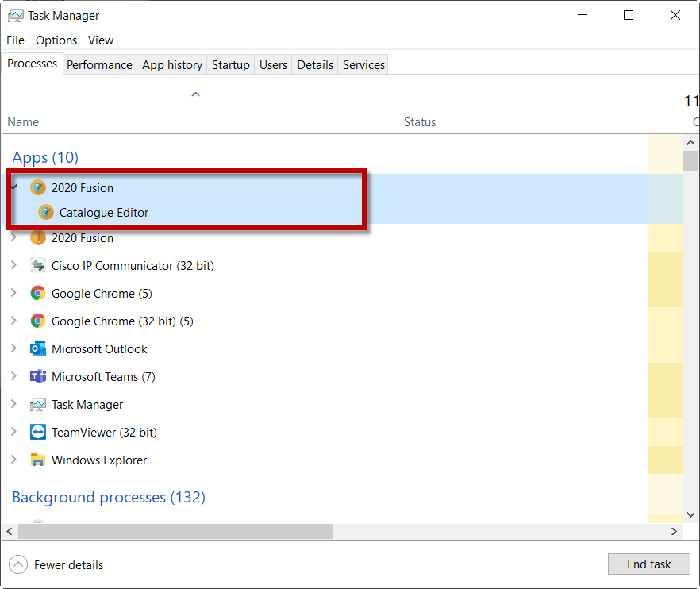Expand the Microsoft Teams (7) group
The image size is (700, 589).
(13, 376)
